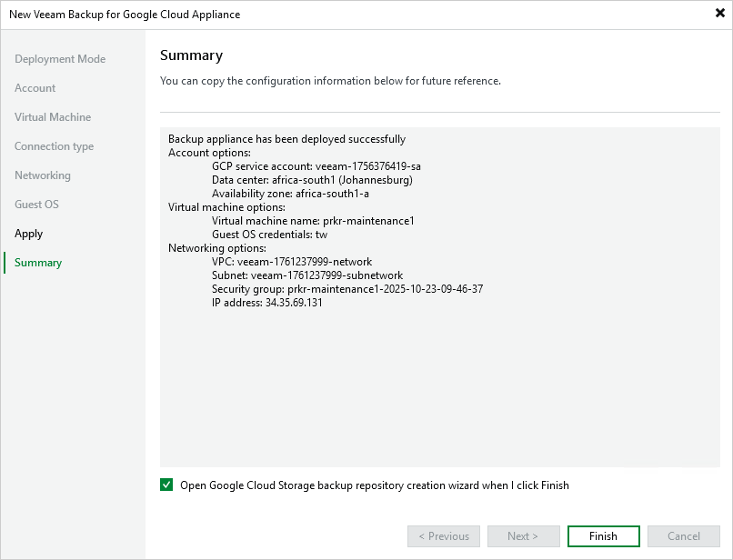Click 'Availability zone: africa-south1-a' line
The height and width of the screenshot is (560, 733).
[290, 194]
